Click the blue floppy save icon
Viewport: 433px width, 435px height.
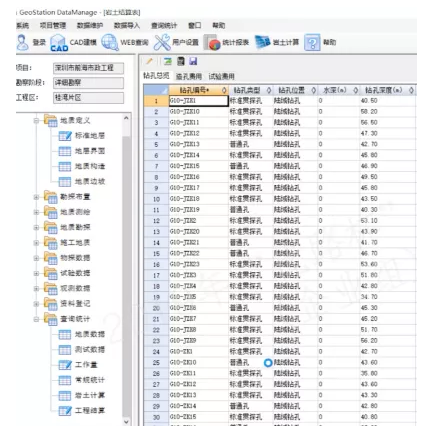pyautogui.click(x=193, y=61)
